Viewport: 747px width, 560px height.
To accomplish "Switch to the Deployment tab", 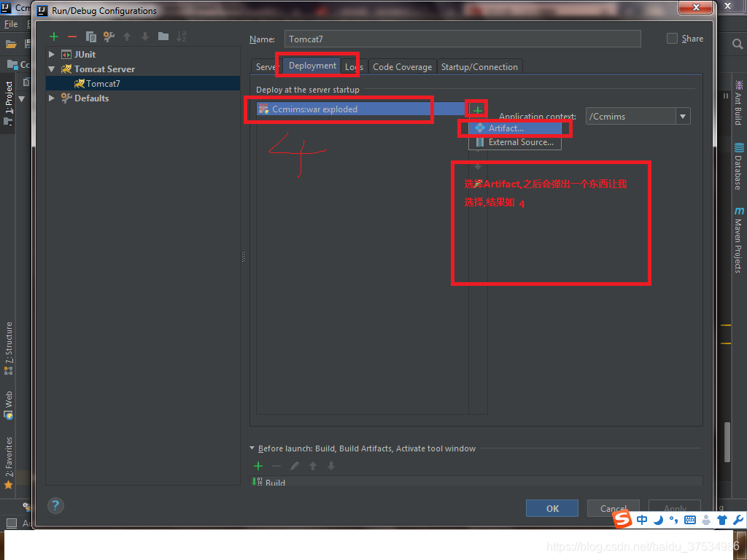I will pyautogui.click(x=312, y=66).
